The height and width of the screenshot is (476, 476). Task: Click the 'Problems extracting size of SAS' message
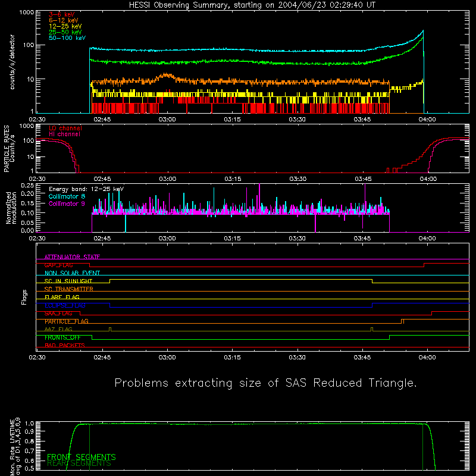point(265,383)
